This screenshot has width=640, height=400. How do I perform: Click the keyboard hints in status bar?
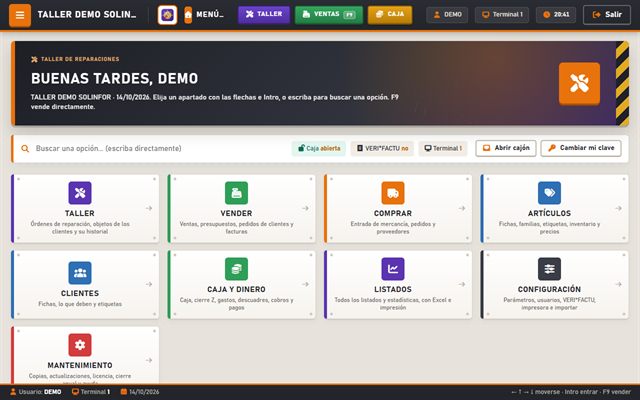571,392
